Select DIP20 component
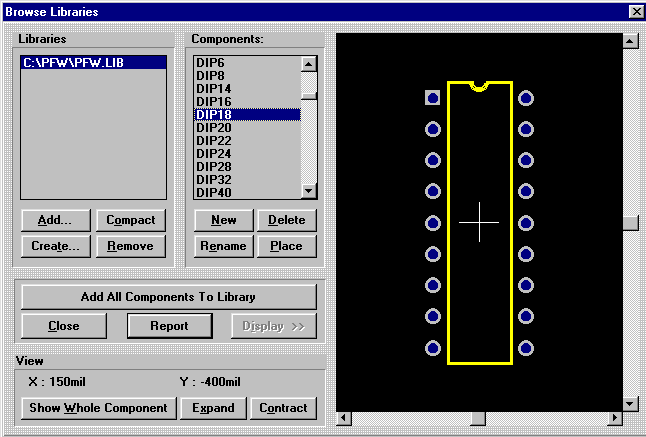The height and width of the screenshot is (437, 646). pyautogui.click(x=247, y=128)
